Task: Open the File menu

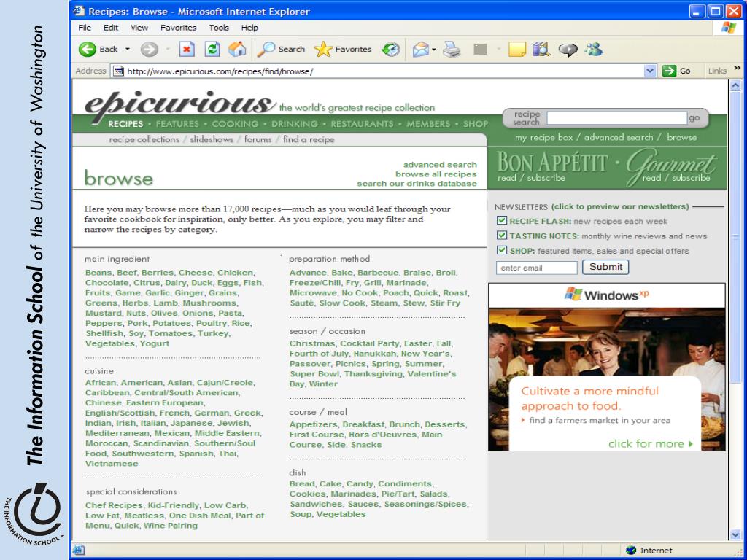Action: pos(85,28)
